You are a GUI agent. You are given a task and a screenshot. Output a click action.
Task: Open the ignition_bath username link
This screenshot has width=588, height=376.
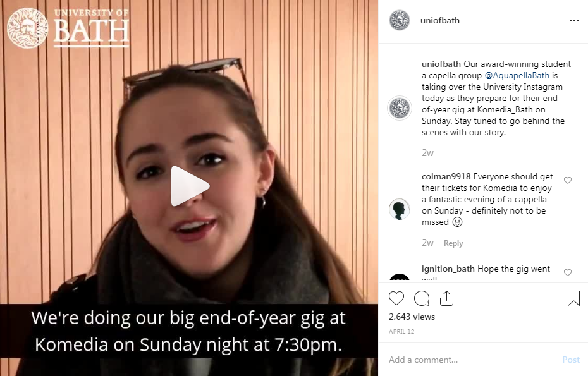[448, 269]
